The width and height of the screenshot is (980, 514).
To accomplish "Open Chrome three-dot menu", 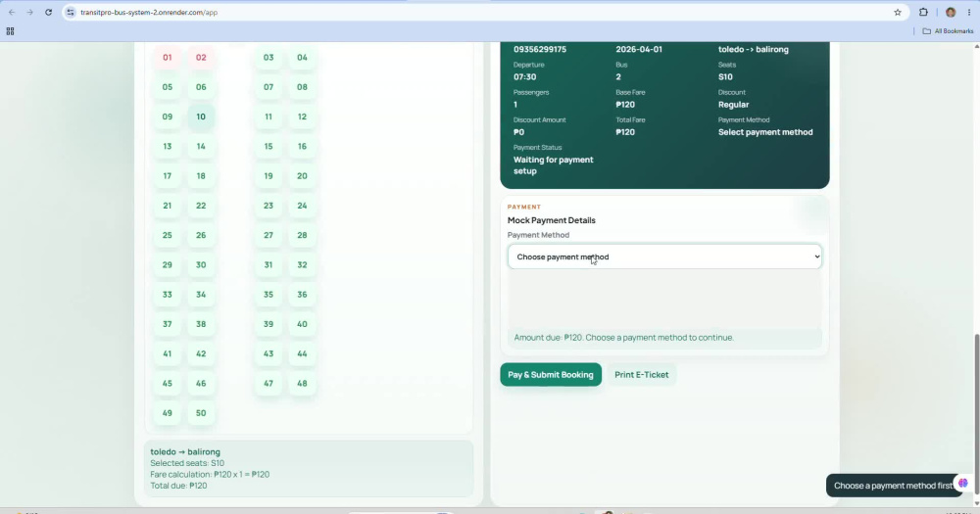I will (x=969, y=12).
